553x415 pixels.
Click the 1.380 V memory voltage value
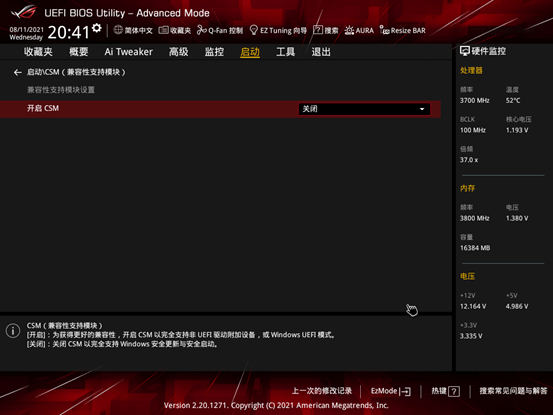coord(517,219)
